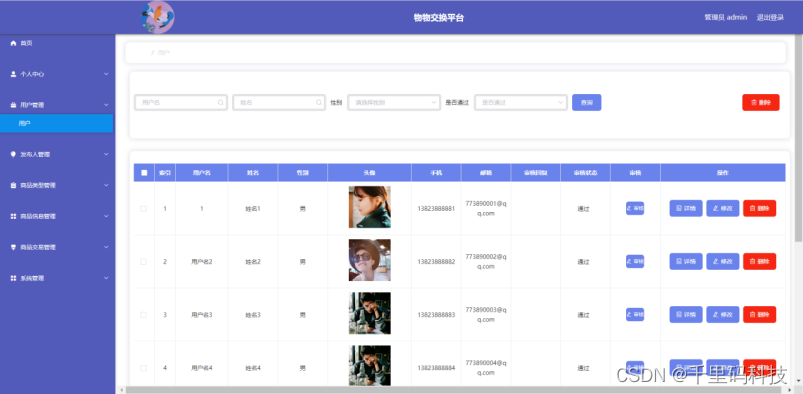This screenshot has height=394, width=803.
Task: Click 管理员 admin in header
Action: [726, 17]
